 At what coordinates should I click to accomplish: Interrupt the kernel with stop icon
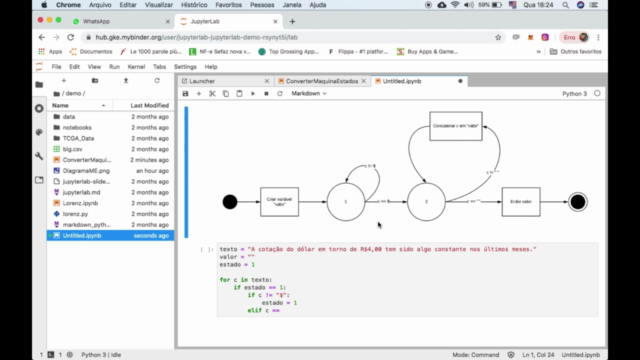pos(266,93)
